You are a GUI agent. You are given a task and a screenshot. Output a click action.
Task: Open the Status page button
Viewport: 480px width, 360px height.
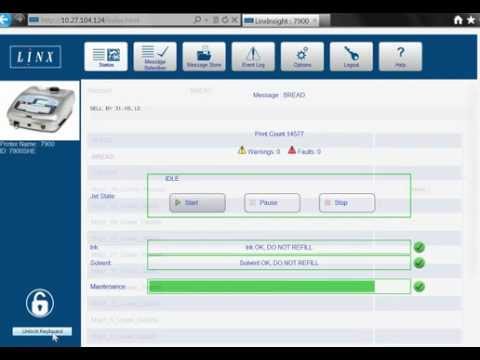pyautogui.click(x=106, y=56)
